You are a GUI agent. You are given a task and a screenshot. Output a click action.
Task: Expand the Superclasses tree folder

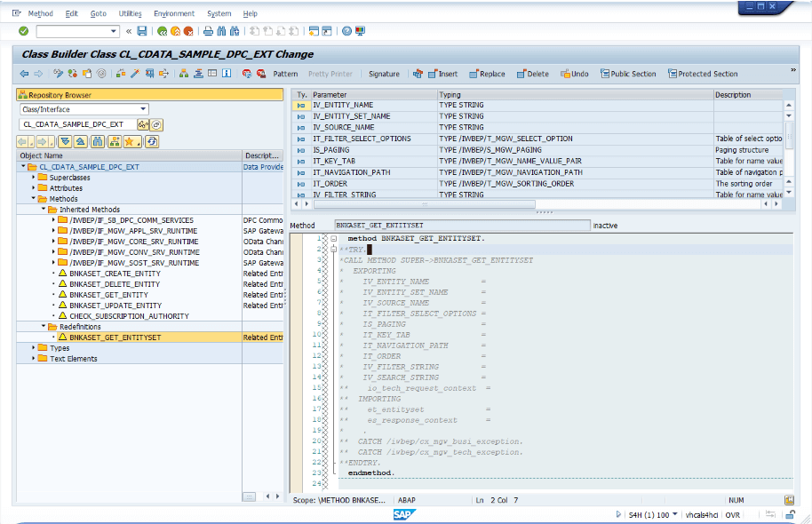point(34,178)
